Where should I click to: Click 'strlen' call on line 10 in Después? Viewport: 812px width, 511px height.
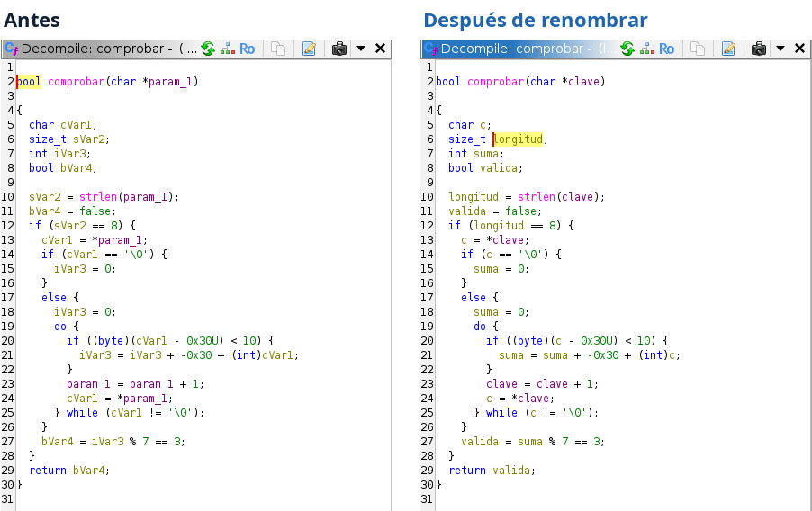pyautogui.click(x=537, y=197)
